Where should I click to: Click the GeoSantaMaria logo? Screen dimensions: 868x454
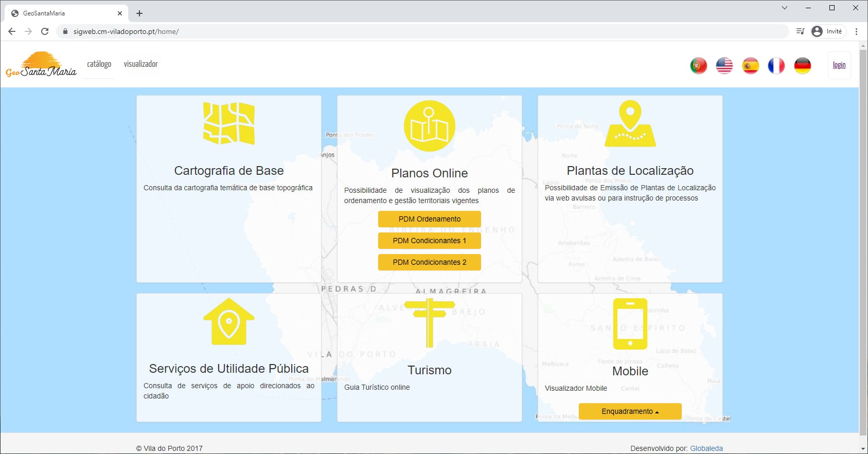pos(41,65)
